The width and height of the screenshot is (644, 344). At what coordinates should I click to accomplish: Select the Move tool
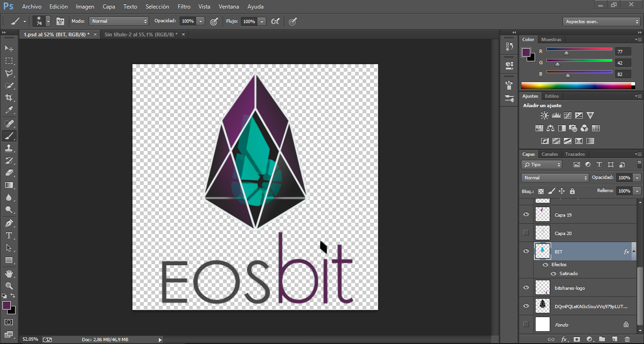(x=9, y=48)
